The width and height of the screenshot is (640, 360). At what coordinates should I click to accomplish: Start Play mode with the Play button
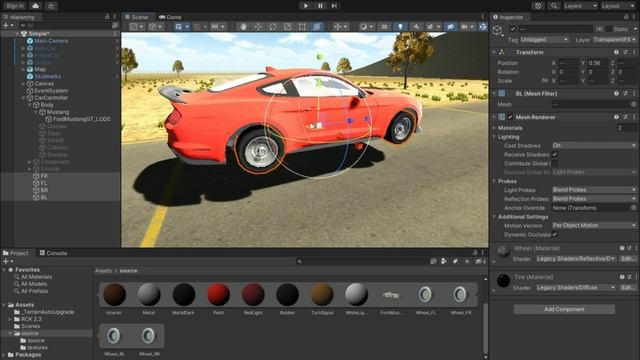coord(306,6)
